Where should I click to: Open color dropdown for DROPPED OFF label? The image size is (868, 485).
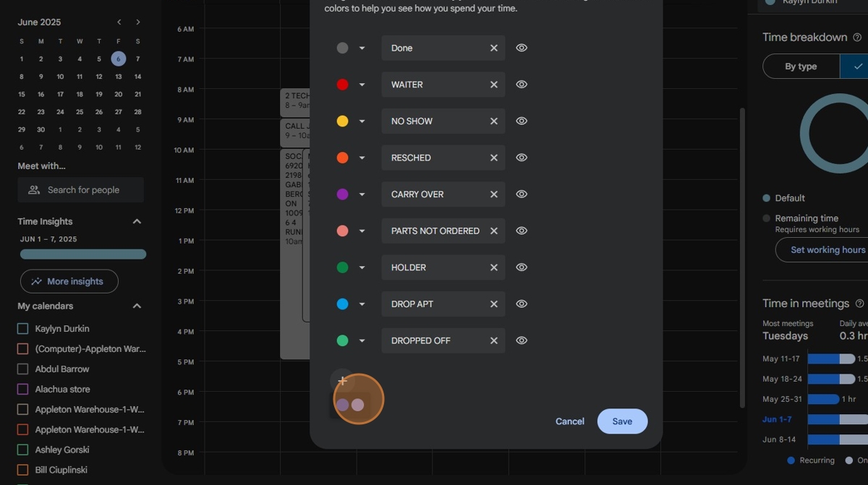[x=362, y=340]
